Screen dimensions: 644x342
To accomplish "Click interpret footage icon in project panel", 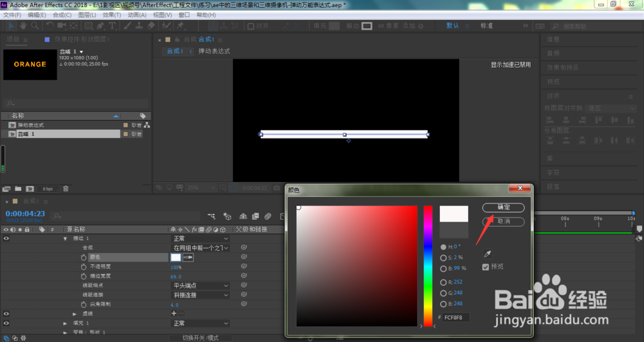I will point(6,189).
